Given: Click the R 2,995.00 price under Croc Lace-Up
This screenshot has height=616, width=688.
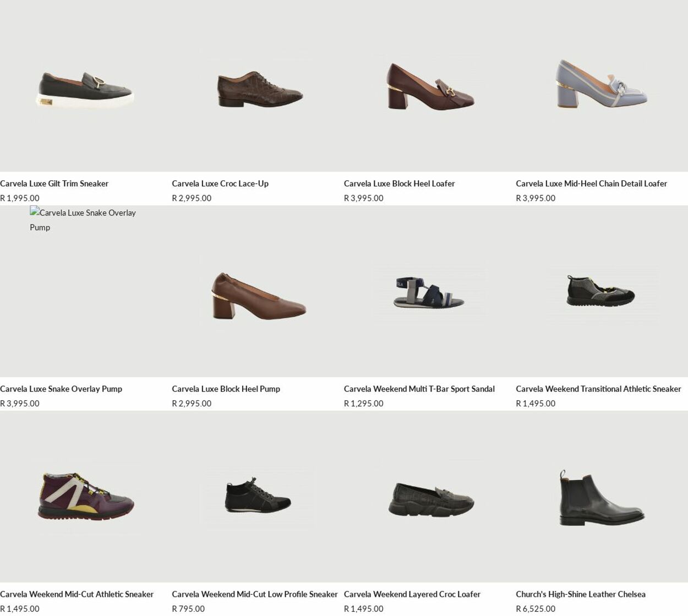Looking at the screenshot, I should coord(192,199).
